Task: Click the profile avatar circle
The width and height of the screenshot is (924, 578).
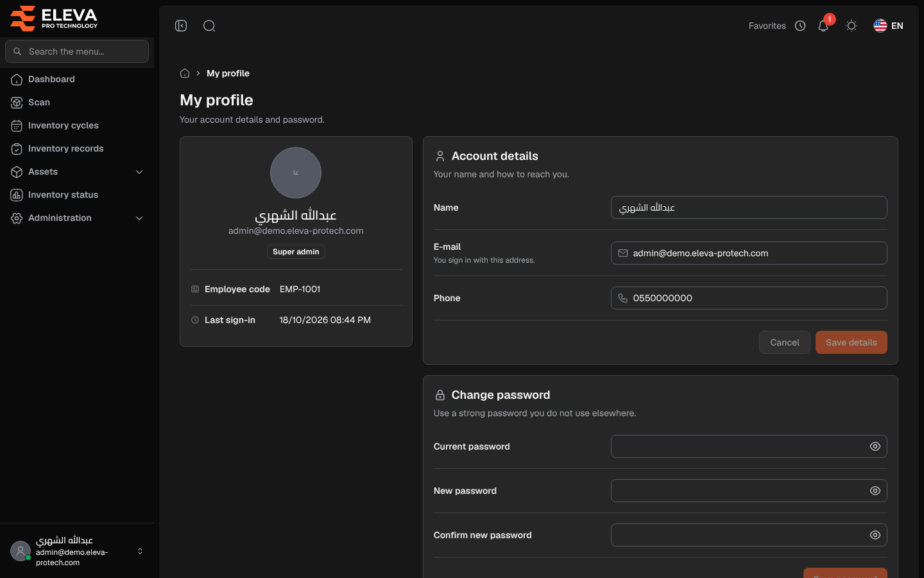Action: click(296, 173)
